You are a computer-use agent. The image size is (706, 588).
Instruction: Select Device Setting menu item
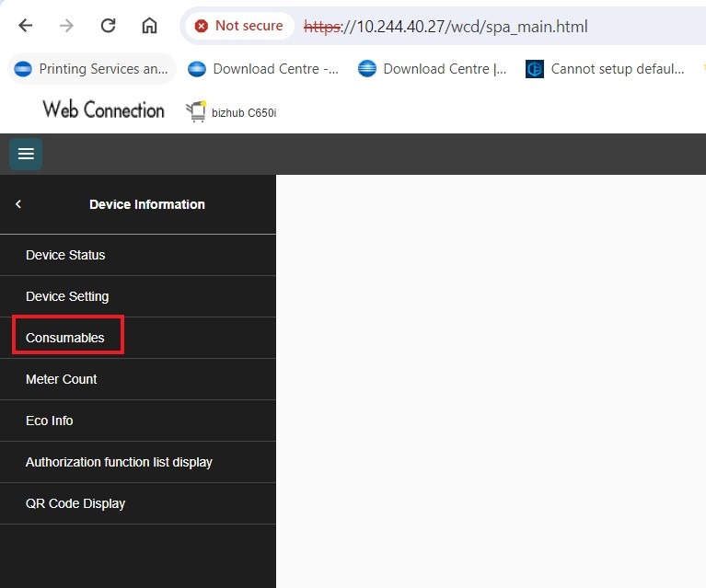click(x=67, y=296)
